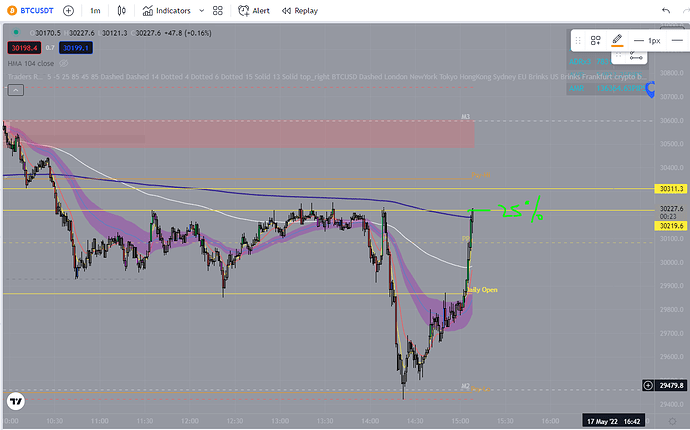Expand the favorite indicators dropdown arrow
690x430 pixels.
(x=202, y=11)
